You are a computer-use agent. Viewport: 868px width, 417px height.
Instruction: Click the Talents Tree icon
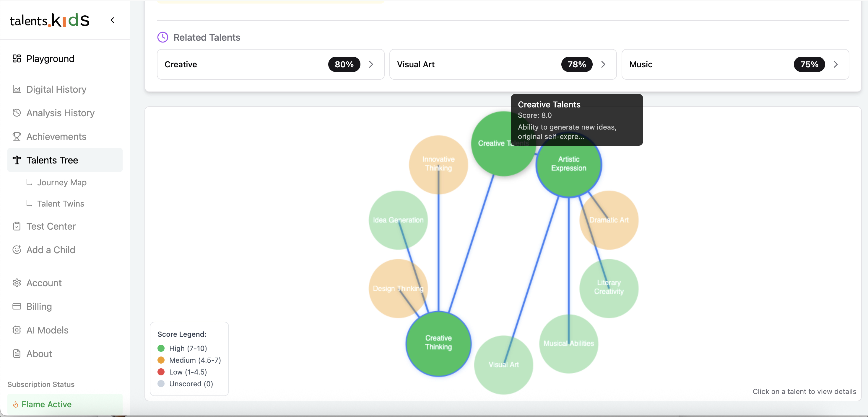click(17, 160)
